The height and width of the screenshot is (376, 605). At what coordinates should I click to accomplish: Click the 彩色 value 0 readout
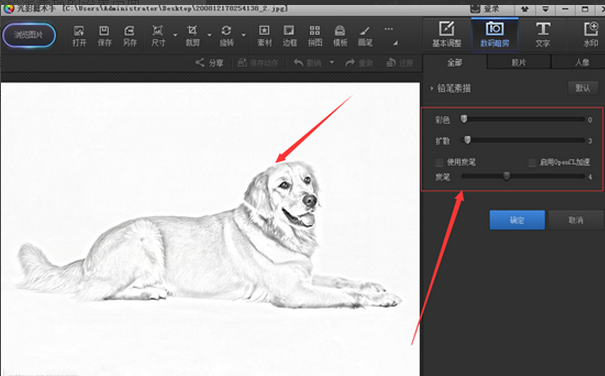(x=590, y=120)
